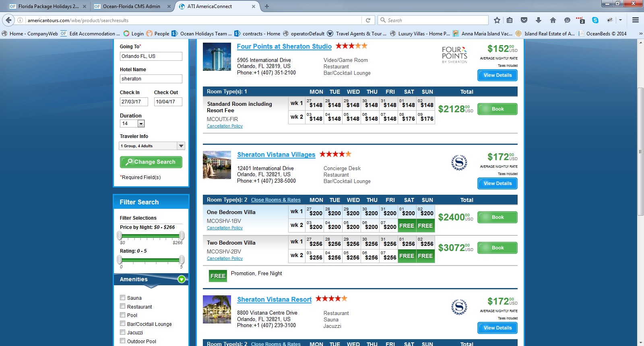
Task: Open the Skype toolbar extension
Action: tap(595, 20)
